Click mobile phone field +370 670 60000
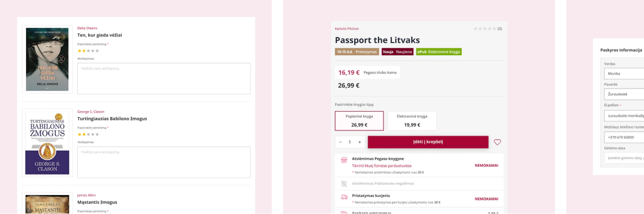 [624, 137]
